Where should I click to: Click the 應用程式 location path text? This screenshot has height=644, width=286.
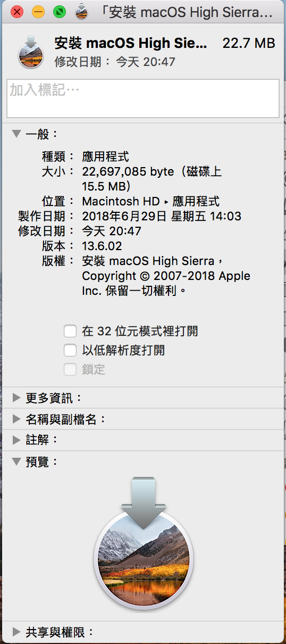click(x=196, y=201)
